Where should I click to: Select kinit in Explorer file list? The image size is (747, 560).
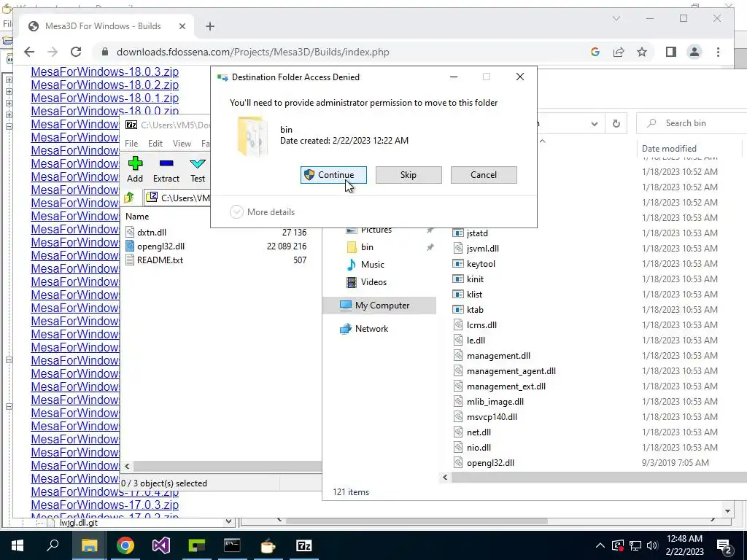click(x=475, y=279)
